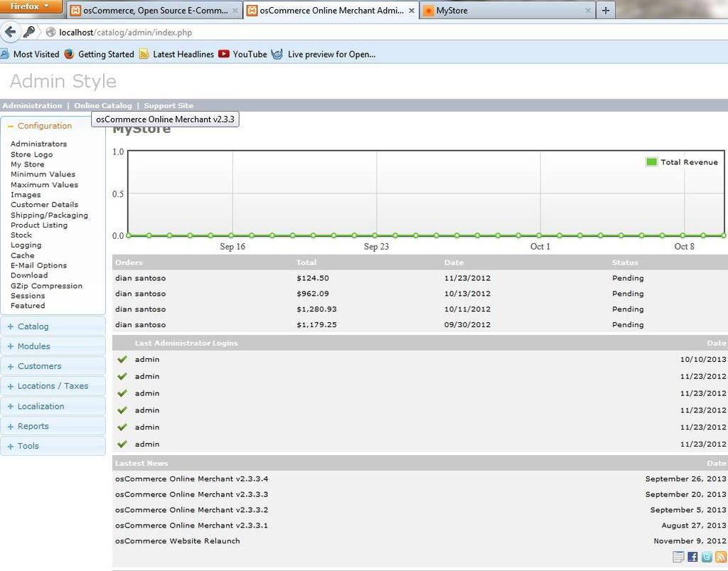Open the Firefox application menu

pyautogui.click(x=30, y=6)
